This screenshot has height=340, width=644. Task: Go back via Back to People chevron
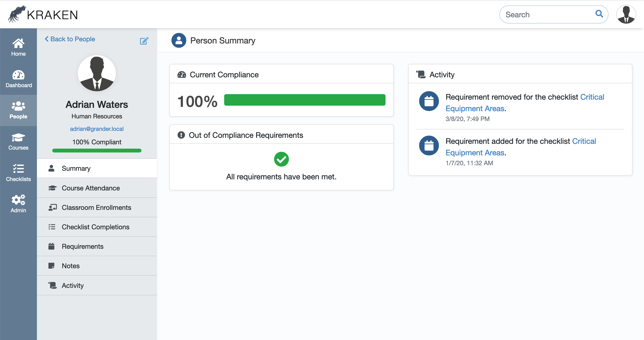coord(70,39)
